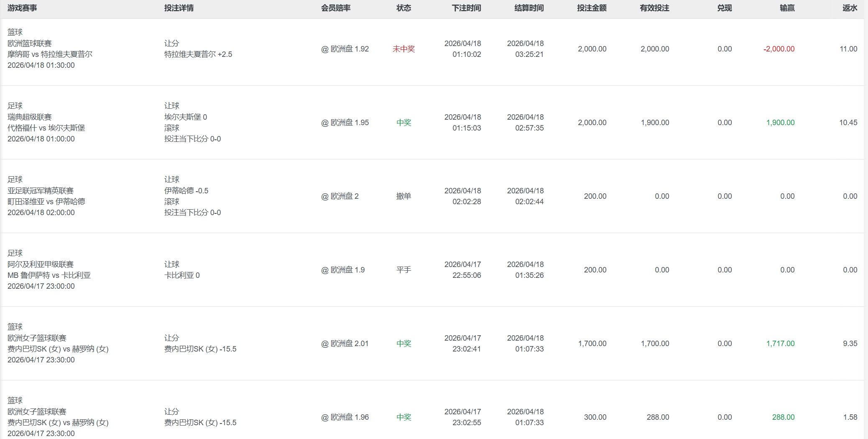This screenshot has width=868, height=439.
Task: Select bet detail 卡比利亚 0
Action: (x=182, y=275)
